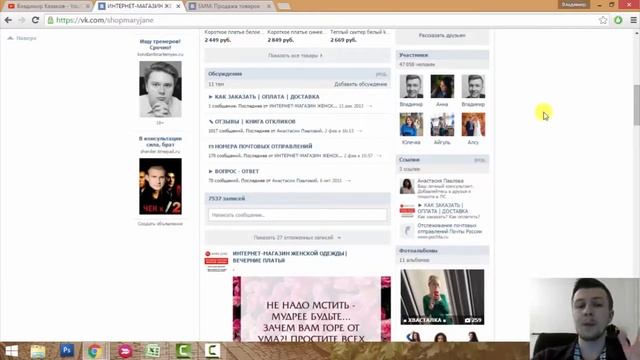This screenshot has height=360, width=640.
Task: Open Chrome hamburger menu
Action: 633,20
